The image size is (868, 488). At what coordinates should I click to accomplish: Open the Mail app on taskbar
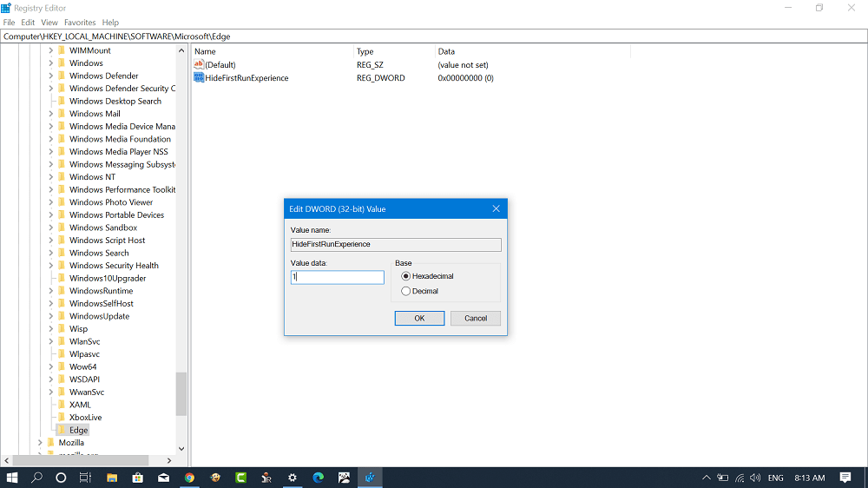164,478
